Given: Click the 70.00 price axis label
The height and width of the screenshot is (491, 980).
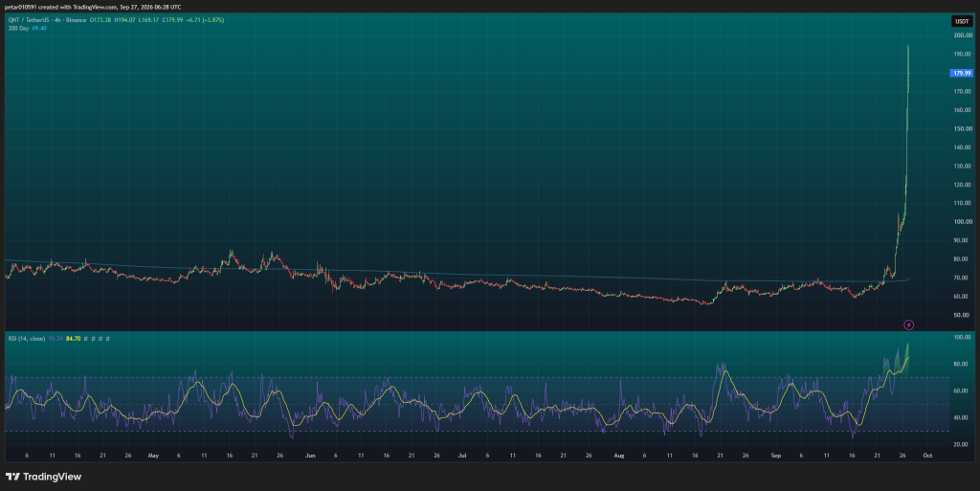Looking at the screenshot, I should 963,278.
